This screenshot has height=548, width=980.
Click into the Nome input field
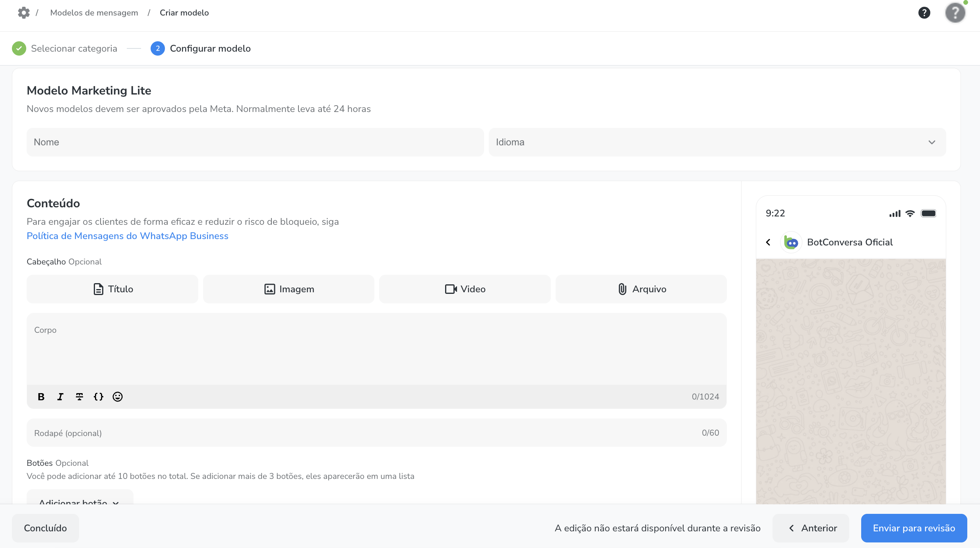click(255, 142)
